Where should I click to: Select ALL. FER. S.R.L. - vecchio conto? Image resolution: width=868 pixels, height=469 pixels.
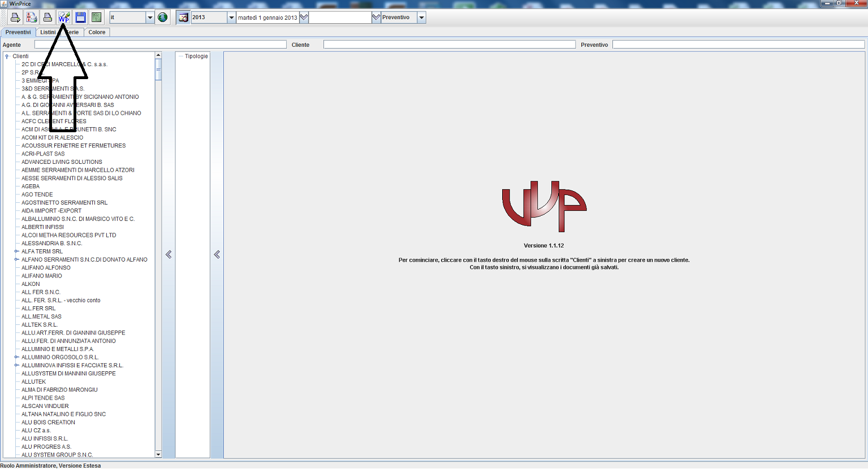[x=61, y=301]
